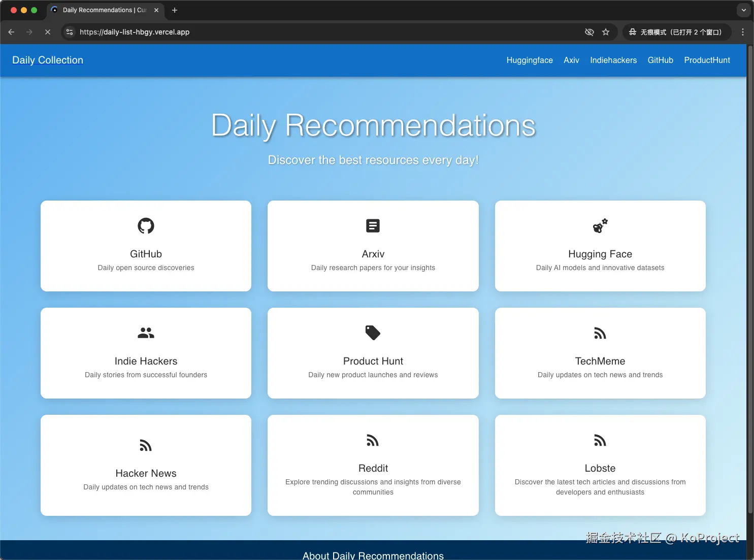Click the TechMeme RSS feed icon
This screenshot has width=754, height=560.
click(600, 333)
